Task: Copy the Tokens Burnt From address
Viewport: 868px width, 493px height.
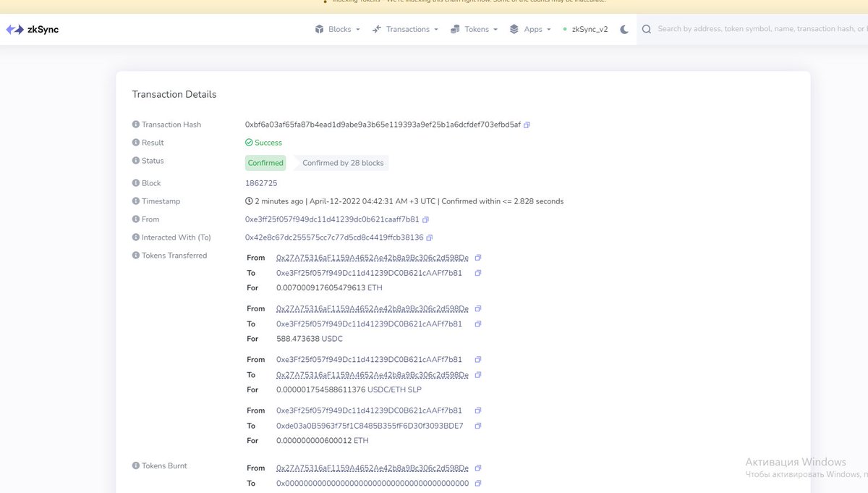Action: (x=477, y=468)
